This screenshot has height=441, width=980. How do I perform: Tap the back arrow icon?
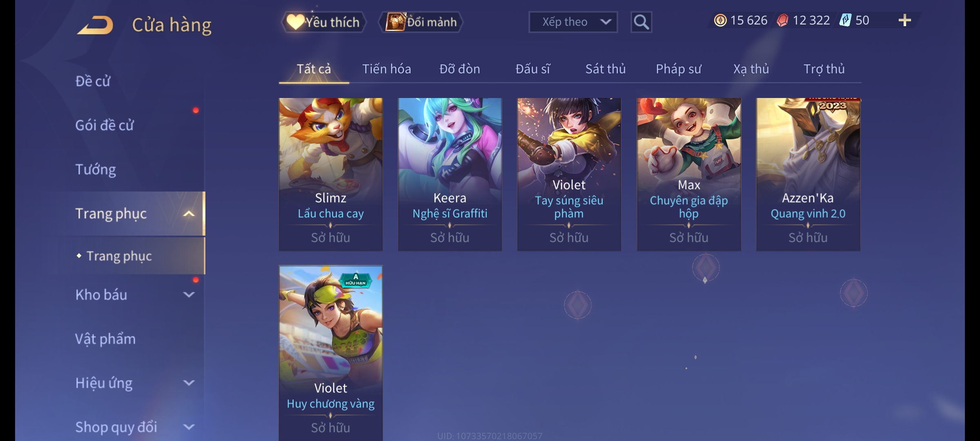click(x=95, y=25)
